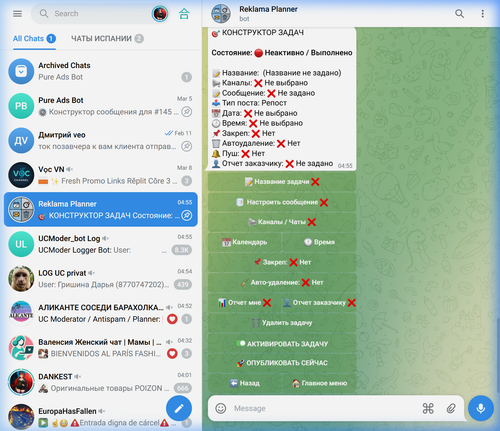Search within the Reklama Planner chat
Viewport: 500px width, 431px height.
(x=459, y=14)
